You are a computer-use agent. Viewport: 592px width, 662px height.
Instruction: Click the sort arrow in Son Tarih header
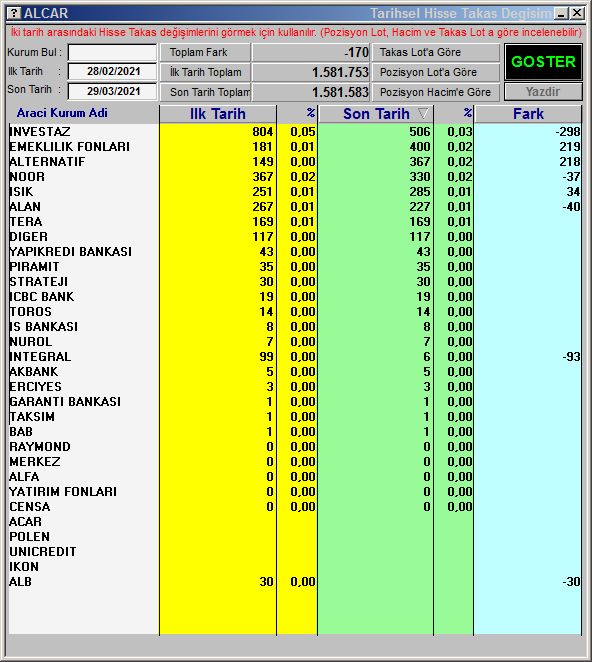pyautogui.click(x=423, y=113)
